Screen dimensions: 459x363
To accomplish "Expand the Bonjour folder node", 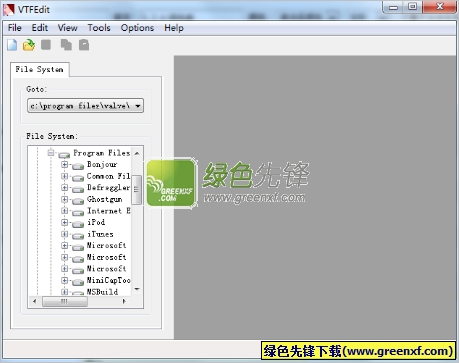I will pyautogui.click(x=65, y=165).
